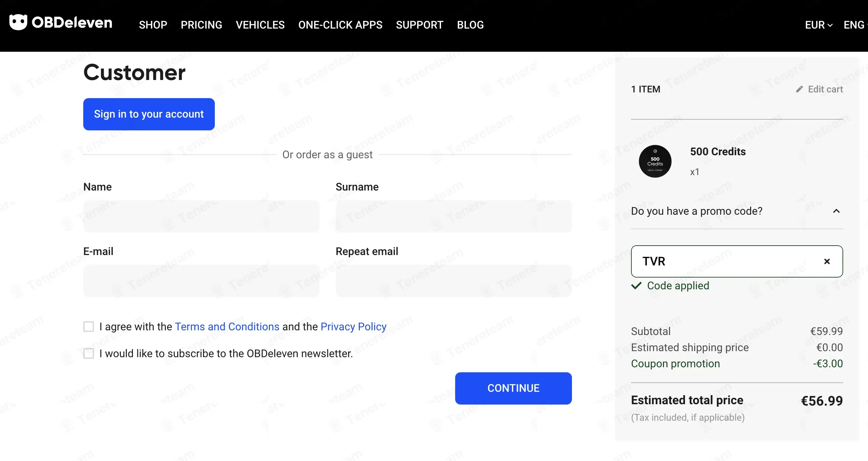Click the 1 ITEM cart heading
Screen dimensions: 868x461
pos(645,89)
